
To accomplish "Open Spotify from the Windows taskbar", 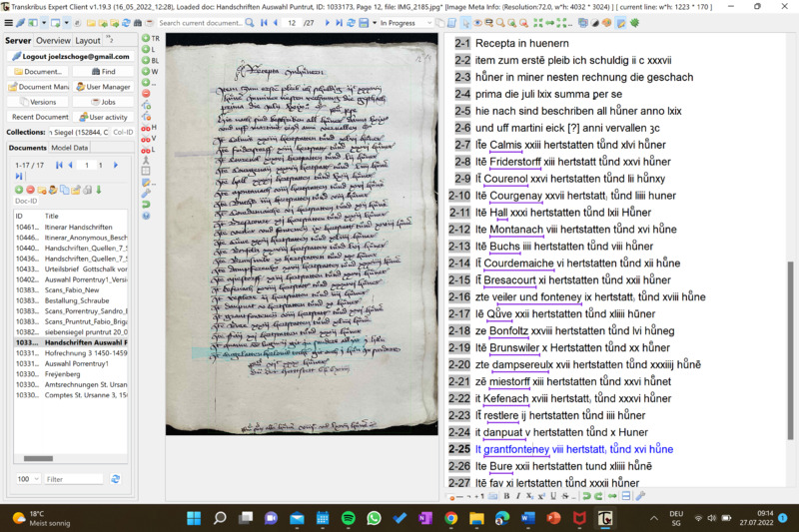I will coord(348,518).
